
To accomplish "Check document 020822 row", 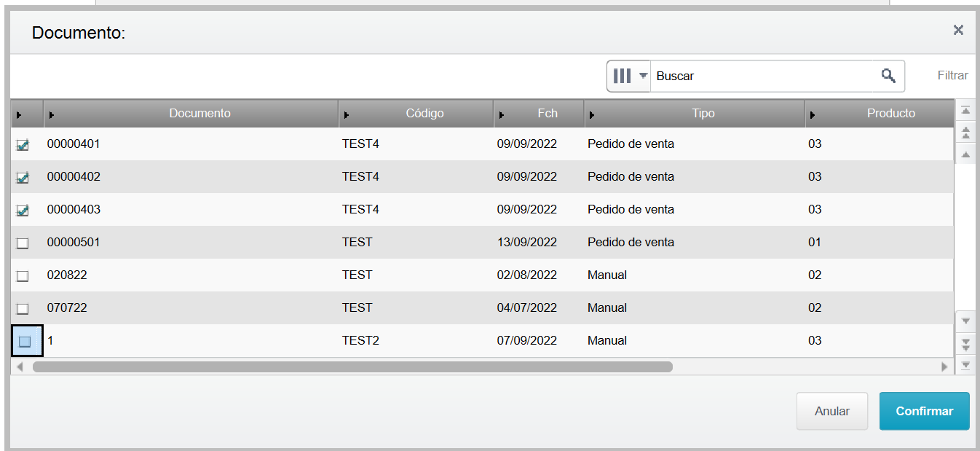I will click(23, 276).
